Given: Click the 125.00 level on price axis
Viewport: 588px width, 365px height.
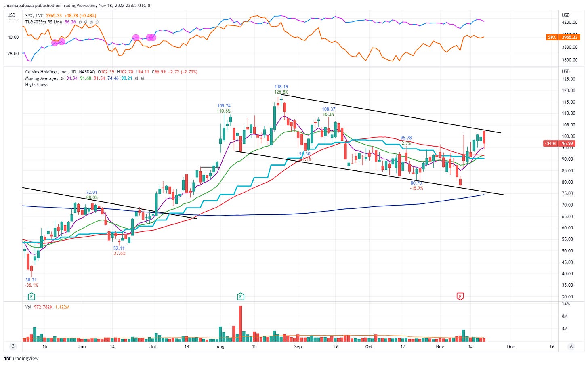Looking at the screenshot, I should 569,79.
